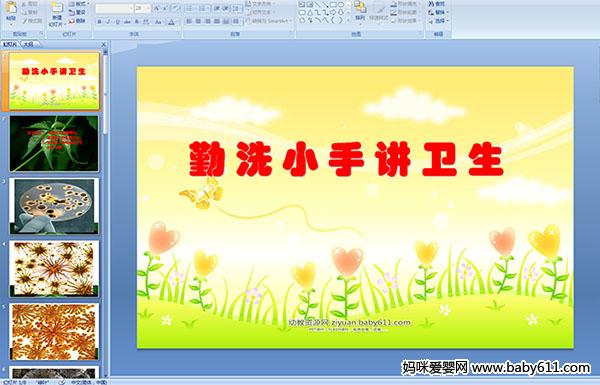Click the Find (查找) icon in the editing group

(x=437, y=4)
